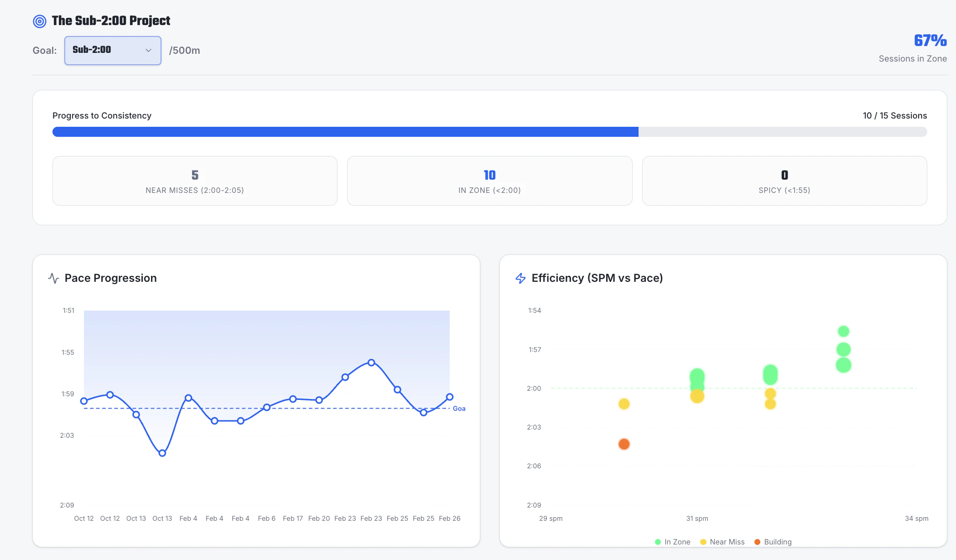Click the lightning bolt Efficiency icon
This screenshot has height=560, width=956.
(520, 278)
